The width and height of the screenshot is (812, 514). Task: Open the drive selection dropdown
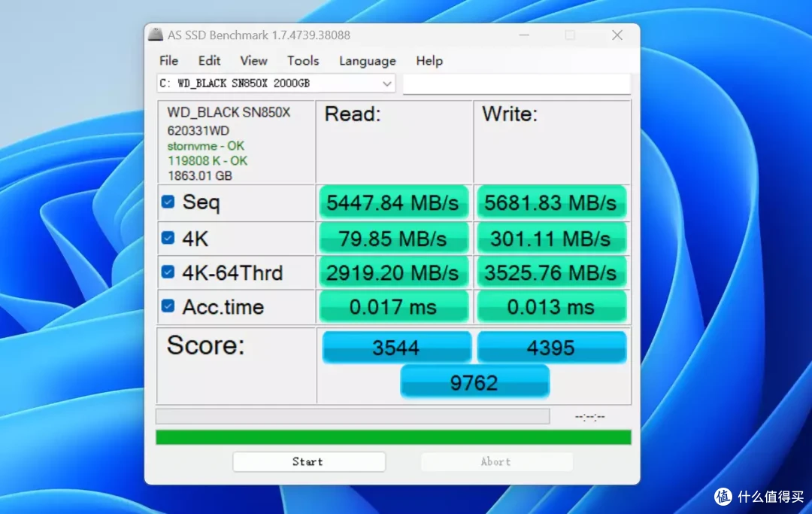(x=276, y=84)
